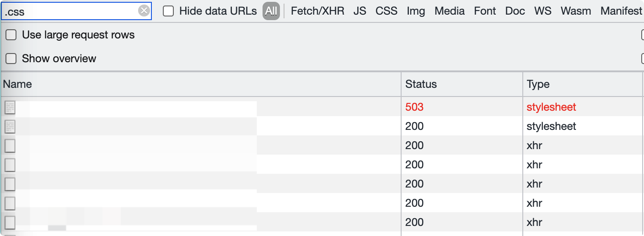Show only Img requests

click(x=416, y=11)
